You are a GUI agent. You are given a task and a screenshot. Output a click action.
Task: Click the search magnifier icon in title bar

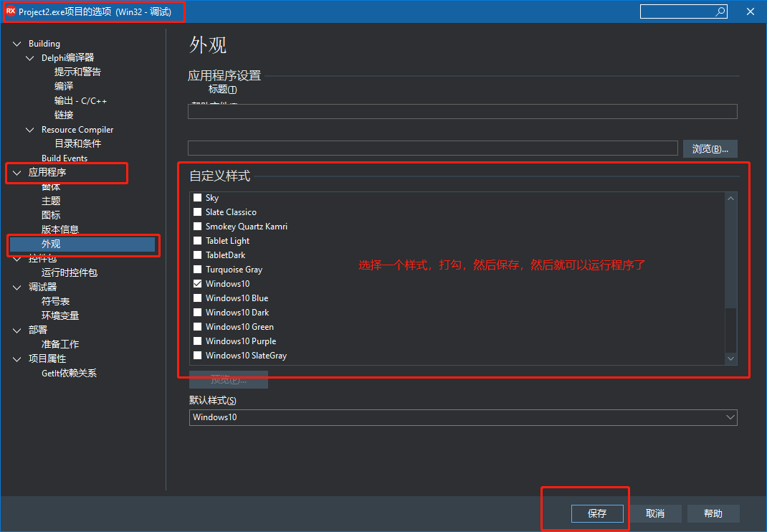coord(720,11)
